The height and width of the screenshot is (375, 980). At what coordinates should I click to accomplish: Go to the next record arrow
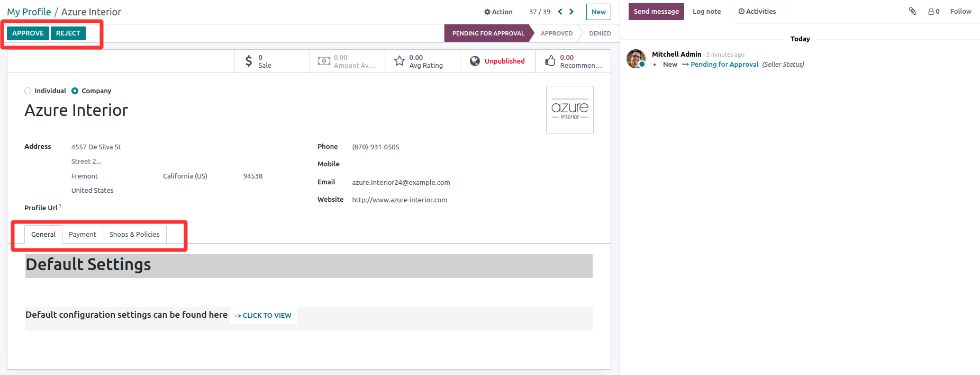point(571,12)
